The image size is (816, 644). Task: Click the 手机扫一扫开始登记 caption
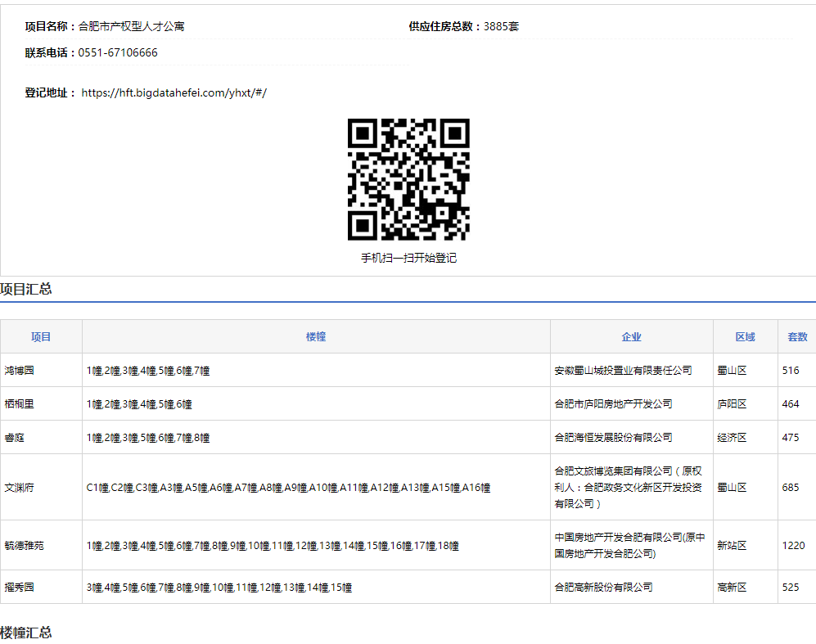408,258
